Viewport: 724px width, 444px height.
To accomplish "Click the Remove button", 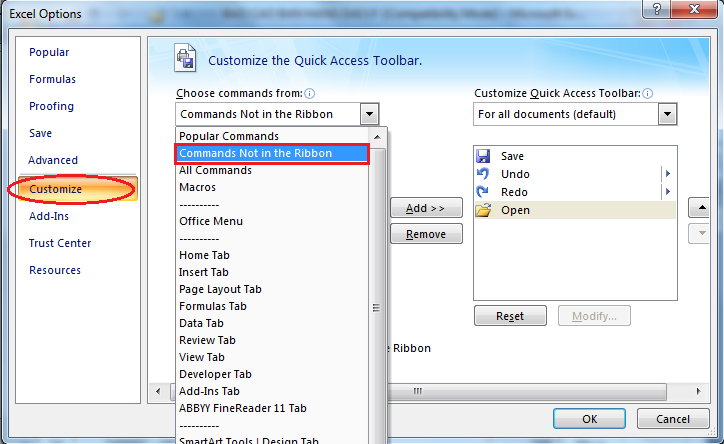I will (426, 234).
